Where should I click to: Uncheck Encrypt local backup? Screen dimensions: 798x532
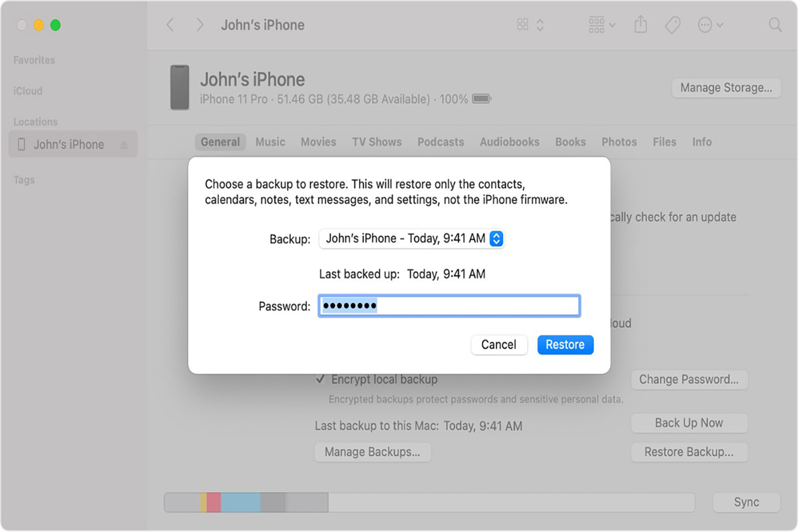321,379
